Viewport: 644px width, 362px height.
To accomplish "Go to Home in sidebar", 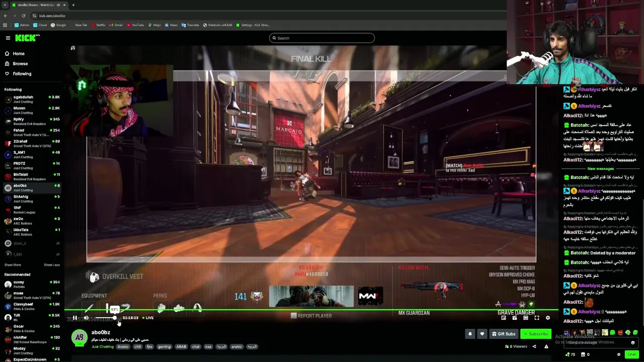I will [14, 53].
